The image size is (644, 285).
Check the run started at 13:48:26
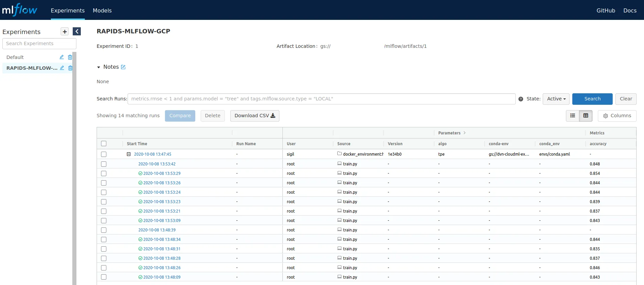point(104,268)
